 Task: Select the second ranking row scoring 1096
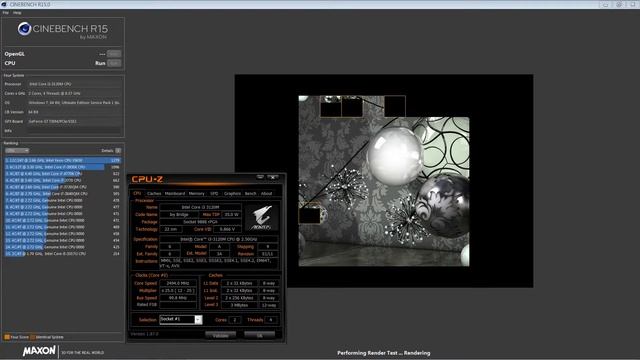pos(63,167)
